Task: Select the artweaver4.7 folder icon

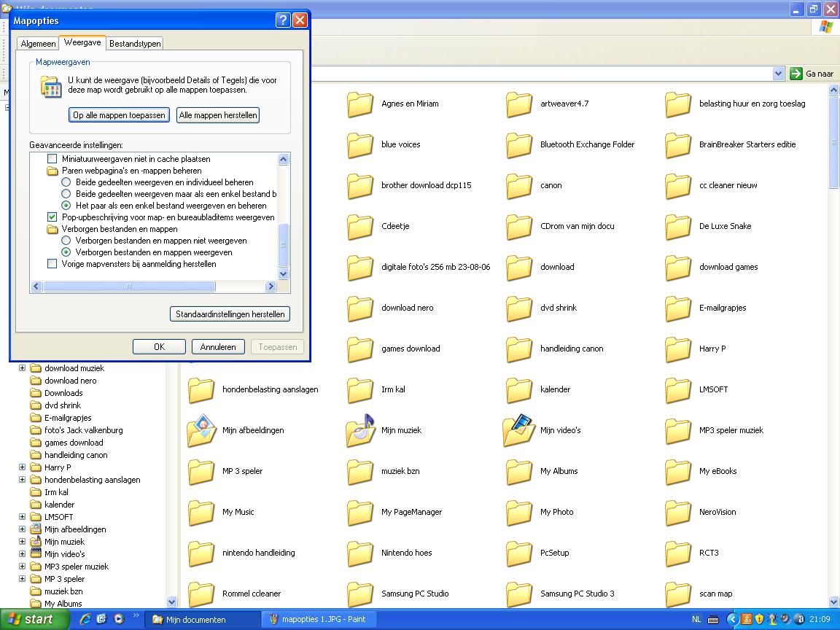Action: coord(519,104)
